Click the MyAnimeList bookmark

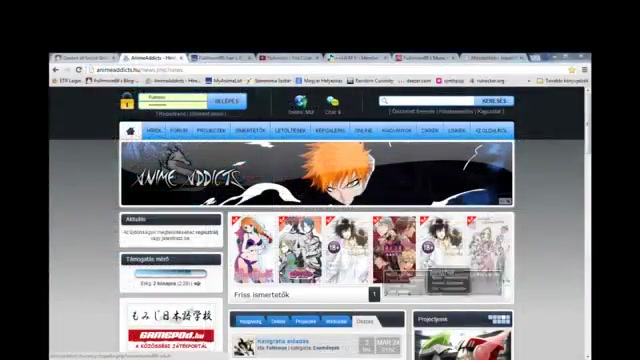click(223, 81)
